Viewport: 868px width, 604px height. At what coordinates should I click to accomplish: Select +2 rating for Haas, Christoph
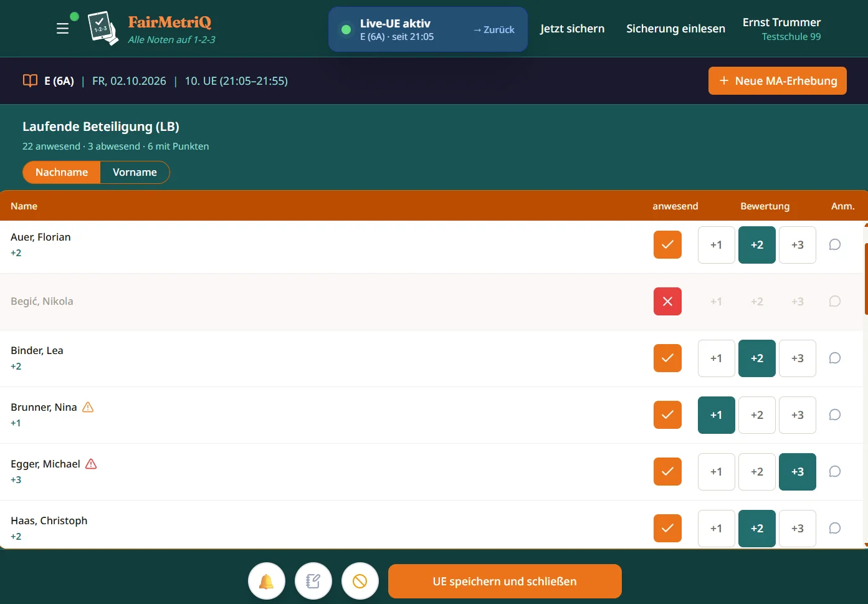pos(757,528)
